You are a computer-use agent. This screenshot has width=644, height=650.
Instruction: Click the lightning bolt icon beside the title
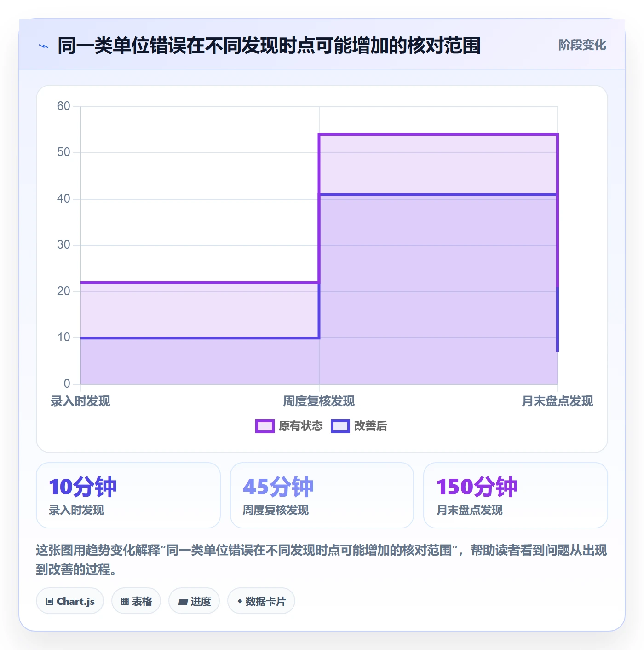[44, 46]
